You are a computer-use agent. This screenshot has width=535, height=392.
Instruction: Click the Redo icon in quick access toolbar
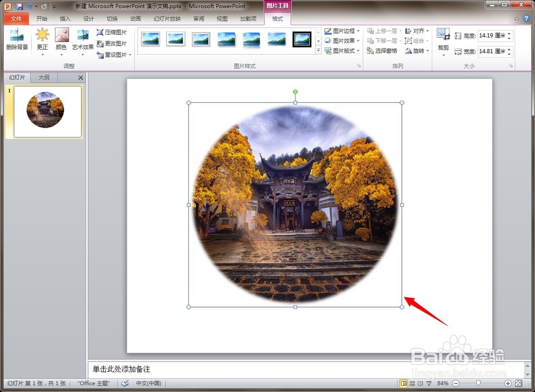point(44,6)
